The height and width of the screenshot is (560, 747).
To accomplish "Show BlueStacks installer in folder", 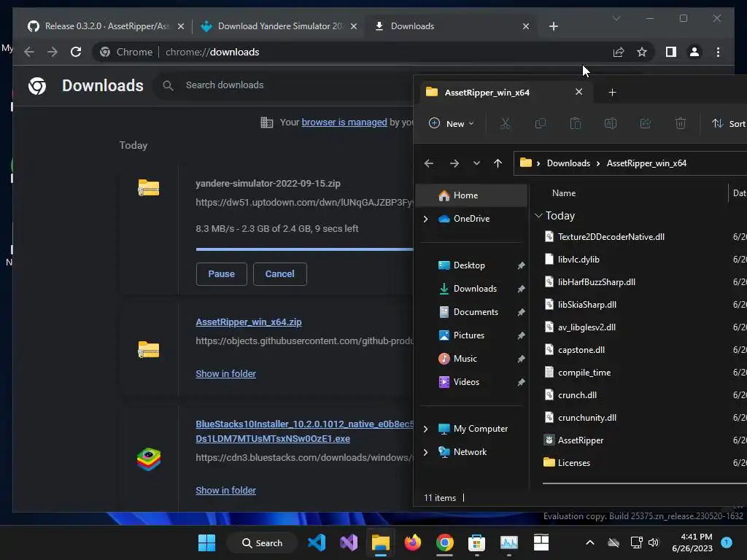I will point(226,491).
